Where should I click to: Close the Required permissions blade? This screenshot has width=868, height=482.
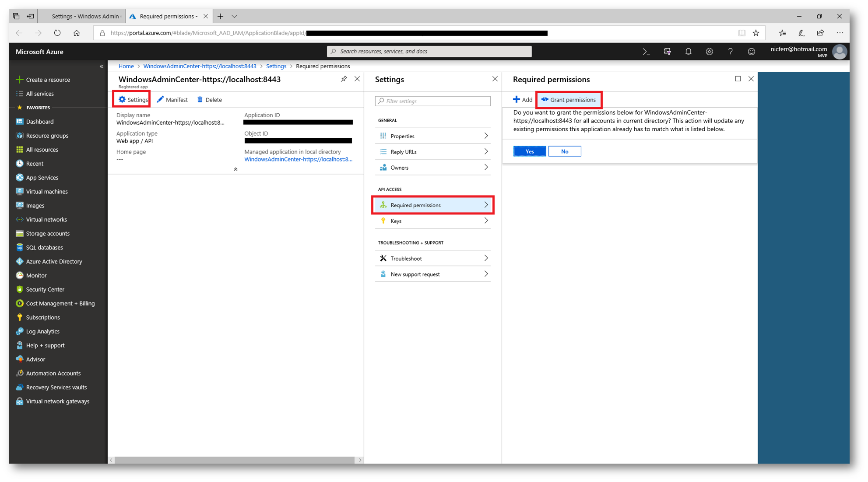(x=751, y=79)
